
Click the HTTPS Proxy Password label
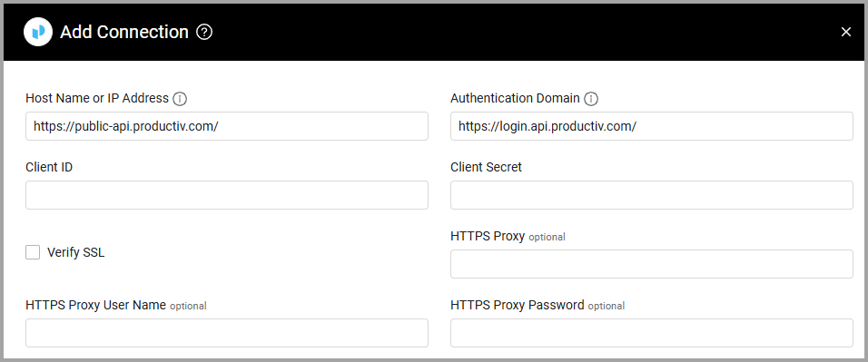(517, 305)
